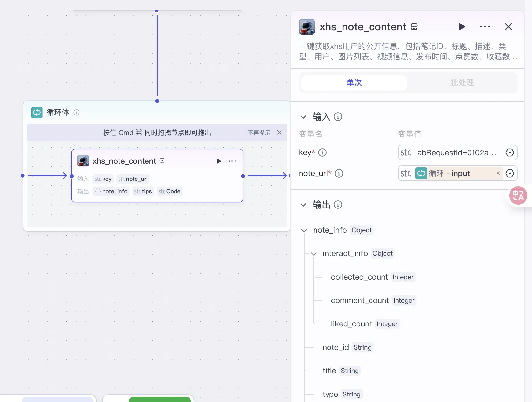Click the note_url input tag on node
Image resolution: width=532 pixels, height=402 pixels.
(x=133, y=179)
